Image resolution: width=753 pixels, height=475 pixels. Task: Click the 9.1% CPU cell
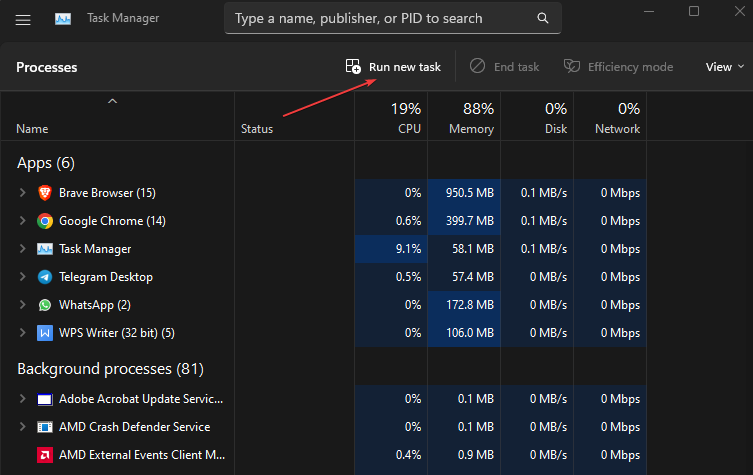click(391, 249)
